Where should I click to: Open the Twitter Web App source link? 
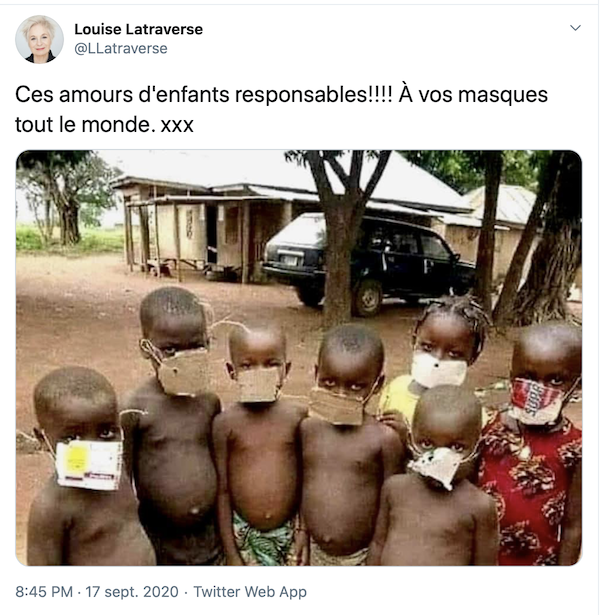point(250,591)
